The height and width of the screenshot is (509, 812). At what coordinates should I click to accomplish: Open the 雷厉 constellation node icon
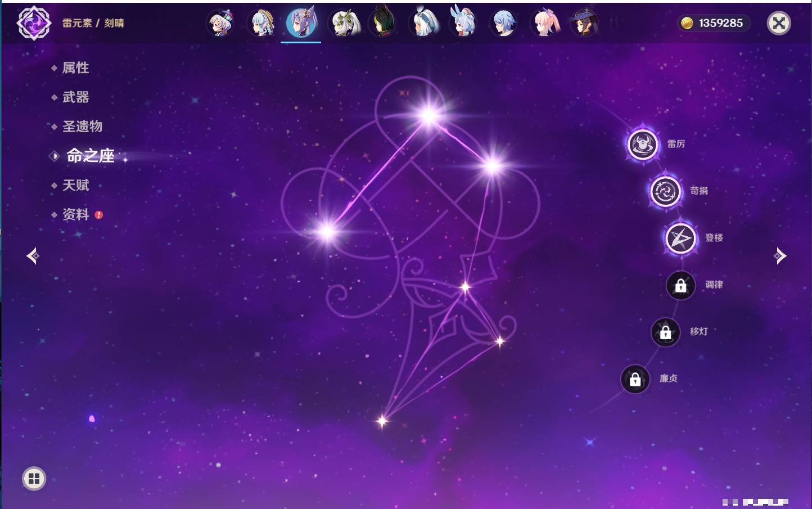pos(643,145)
